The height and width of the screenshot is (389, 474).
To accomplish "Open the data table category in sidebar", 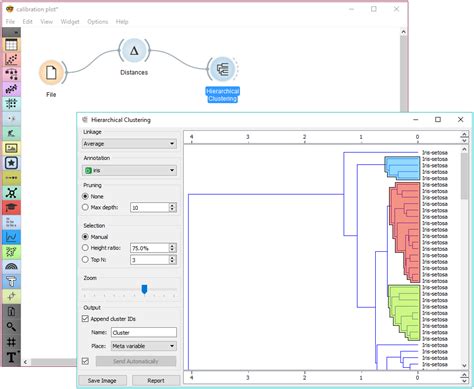I will [11, 45].
